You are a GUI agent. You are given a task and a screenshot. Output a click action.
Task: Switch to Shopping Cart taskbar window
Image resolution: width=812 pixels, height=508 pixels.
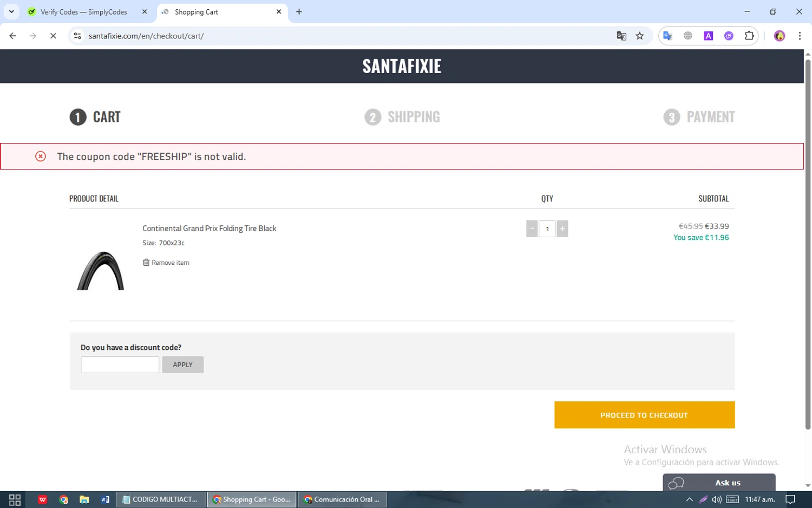(252, 499)
